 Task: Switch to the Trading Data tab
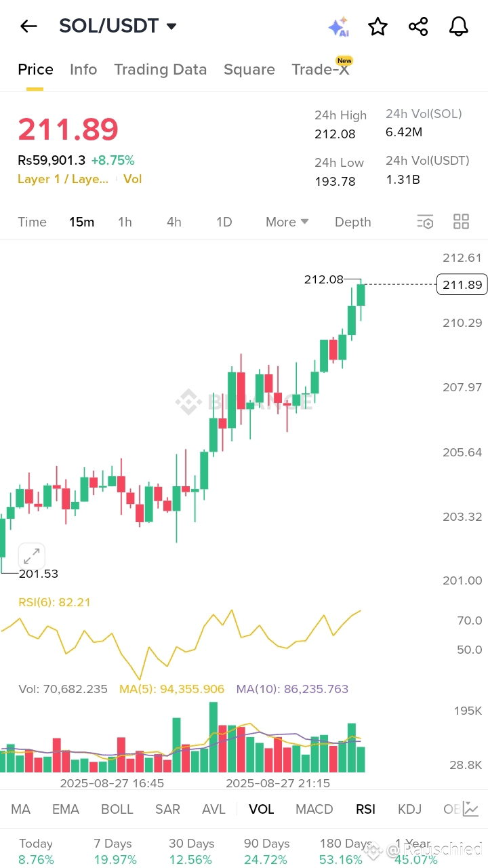(161, 68)
